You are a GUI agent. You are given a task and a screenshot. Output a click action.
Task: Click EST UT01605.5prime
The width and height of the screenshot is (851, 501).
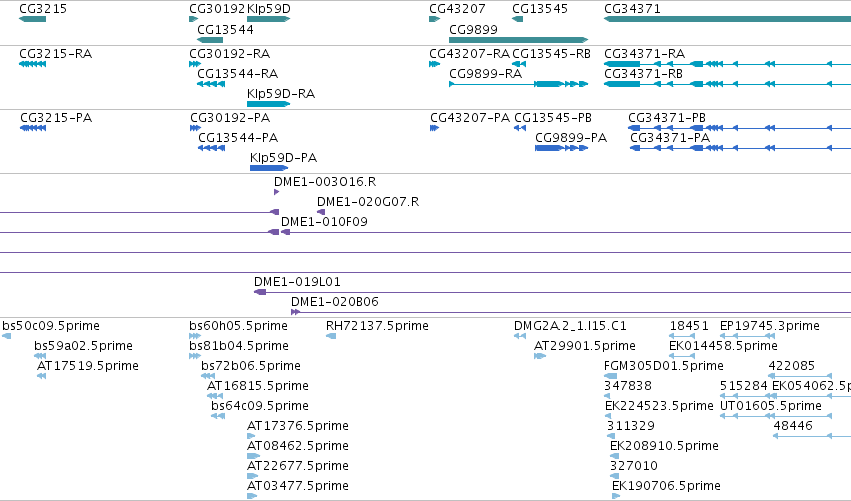pos(771,407)
